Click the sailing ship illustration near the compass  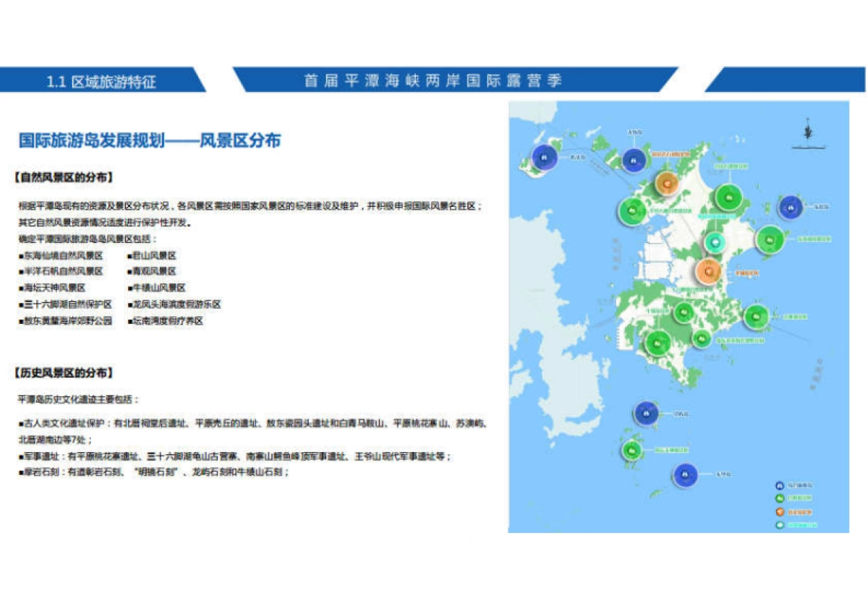coord(807,146)
